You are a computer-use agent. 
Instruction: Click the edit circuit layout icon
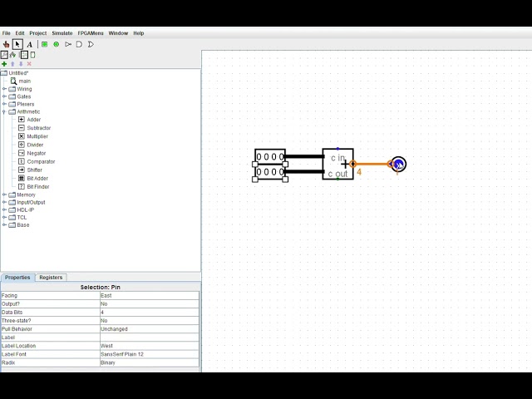pos(24,55)
